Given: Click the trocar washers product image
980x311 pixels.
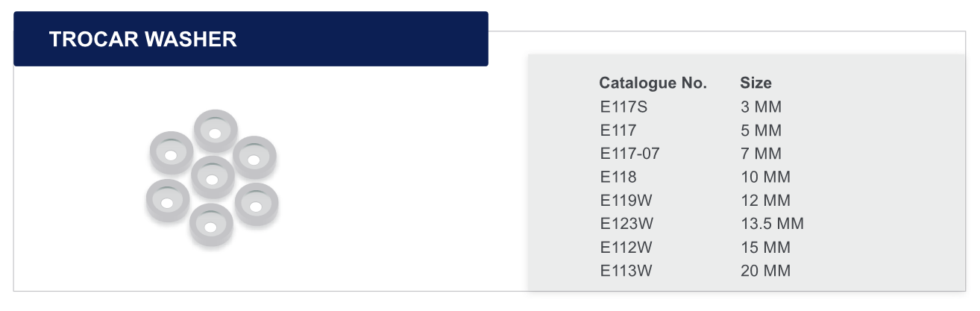Looking at the screenshot, I should tap(213, 178).
